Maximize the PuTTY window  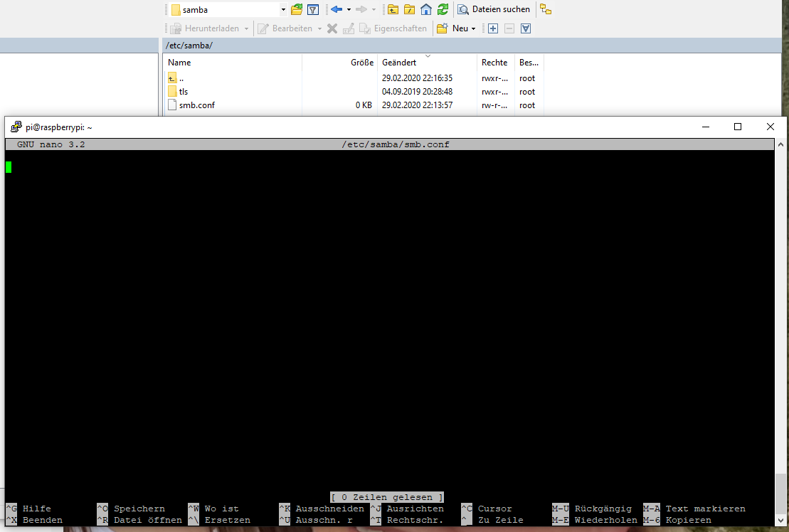738,127
